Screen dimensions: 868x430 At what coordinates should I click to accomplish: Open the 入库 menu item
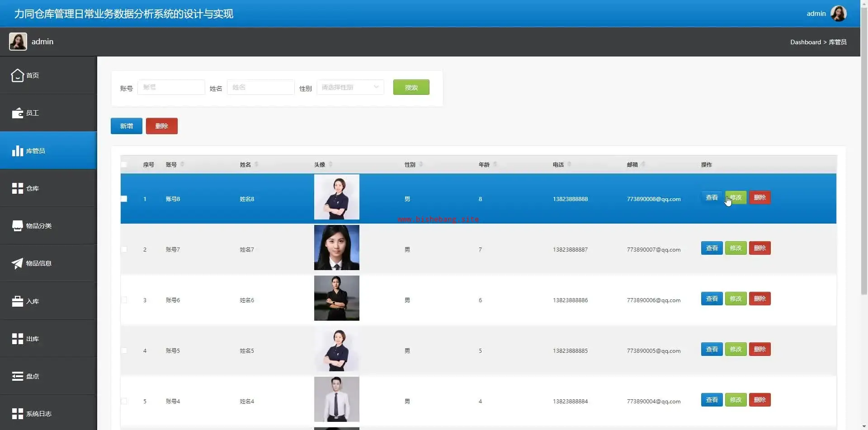48,301
